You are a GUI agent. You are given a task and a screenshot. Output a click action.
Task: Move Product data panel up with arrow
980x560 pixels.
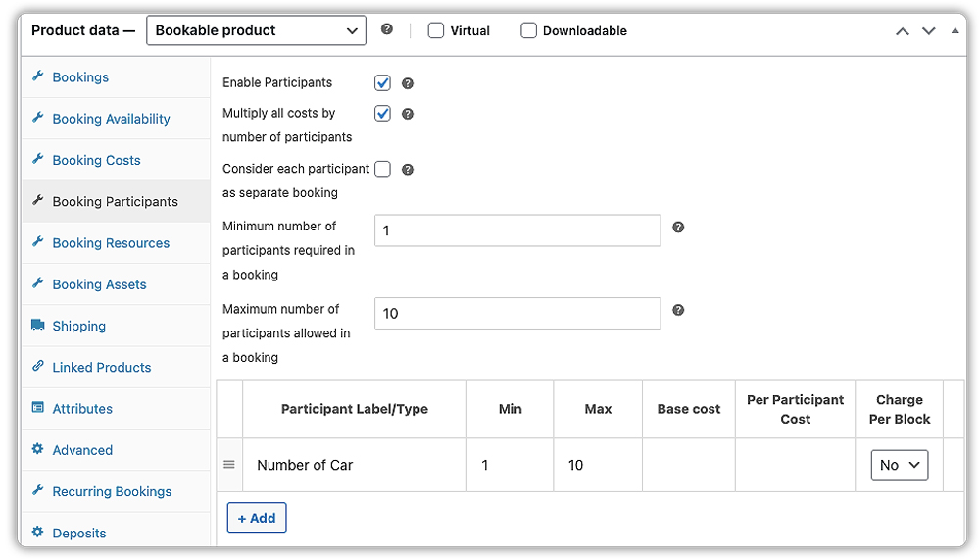(903, 31)
